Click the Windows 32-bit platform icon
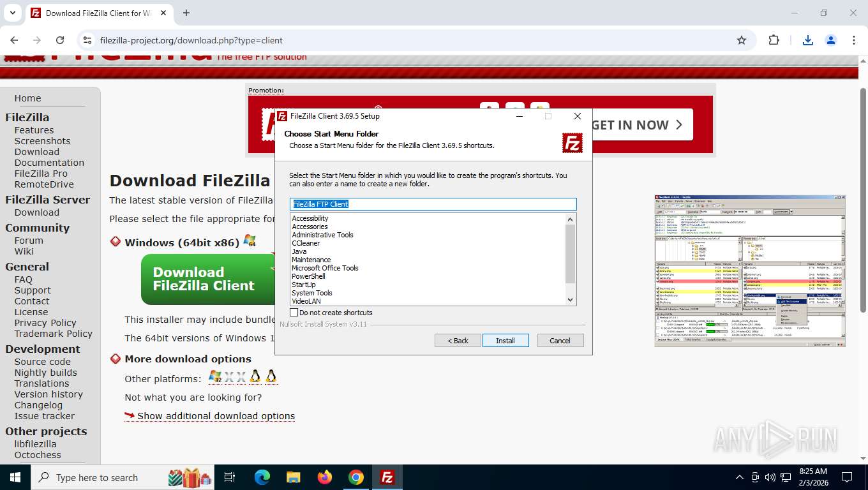868x490 pixels. tap(215, 377)
